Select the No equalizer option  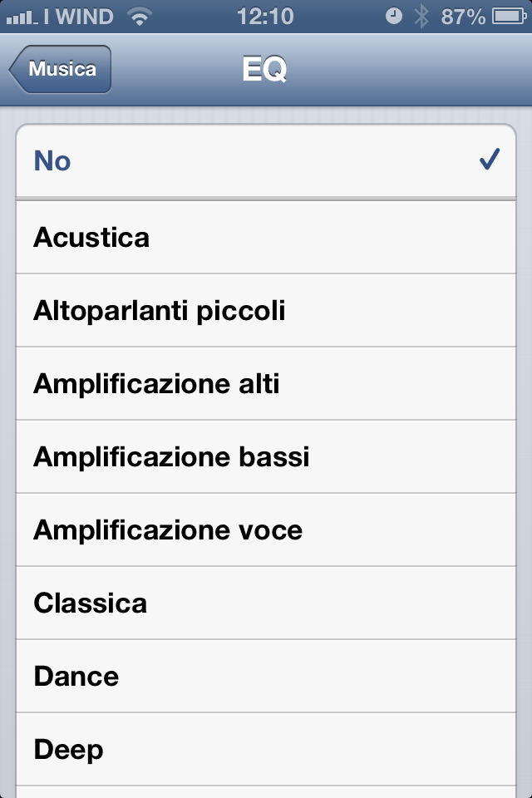point(266,161)
